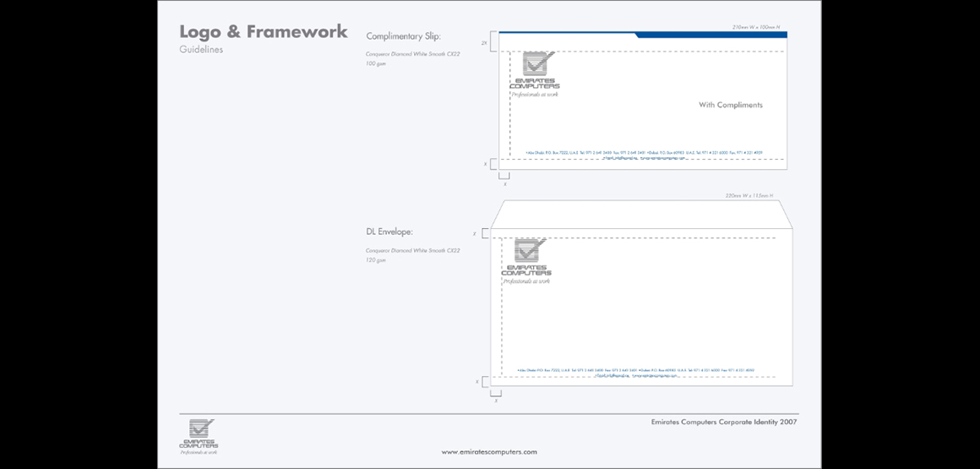
Task: Select the "DL Envelope:" section label
Action: [389, 232]
